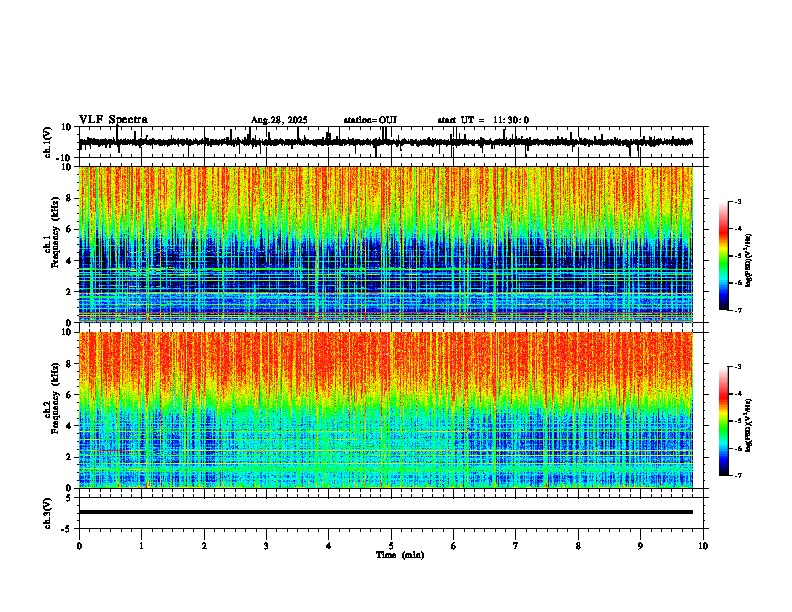This screenshot has width=792, height=612.
Task: Click the time axis tick label '5'
Action: click(391, 546)
